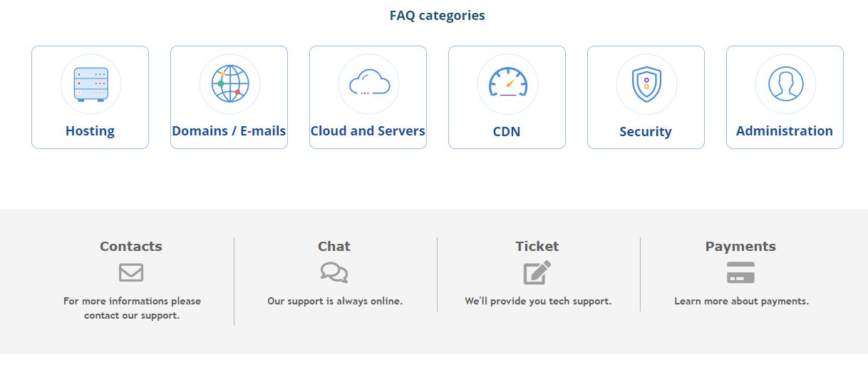Select the Ticket heading

[537, 247]
